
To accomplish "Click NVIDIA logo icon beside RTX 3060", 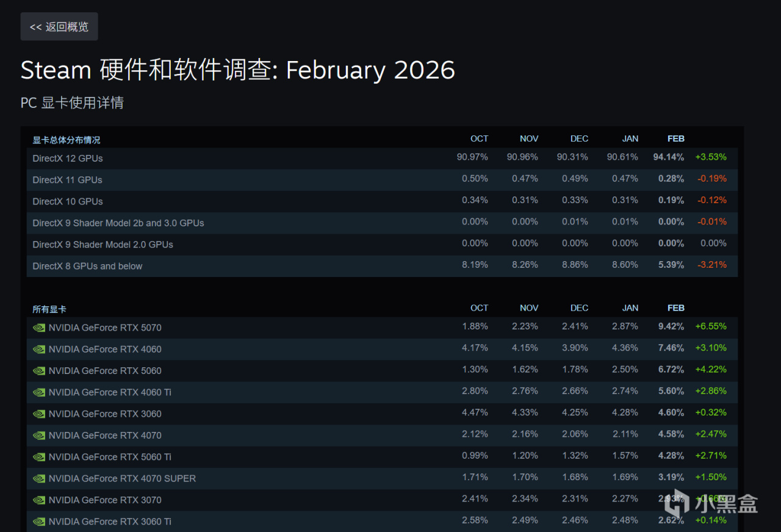I will pos(39,414).
